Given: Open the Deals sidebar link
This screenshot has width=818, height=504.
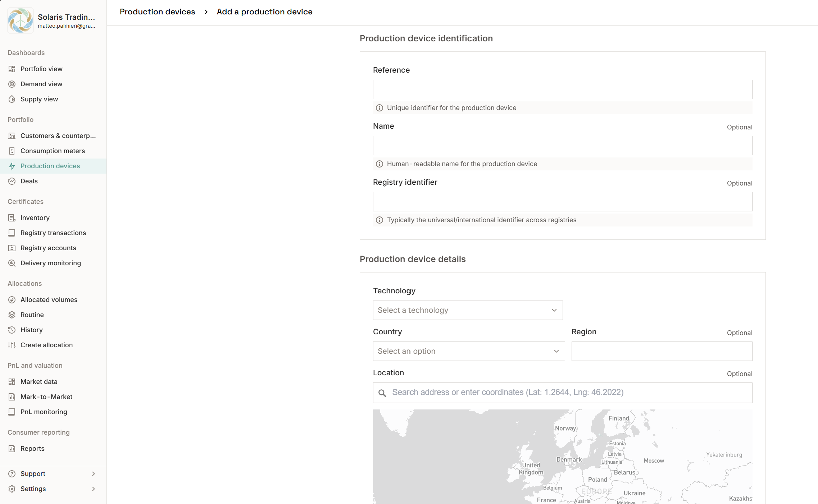Looking at the screenshot, I should pos(29,181).
